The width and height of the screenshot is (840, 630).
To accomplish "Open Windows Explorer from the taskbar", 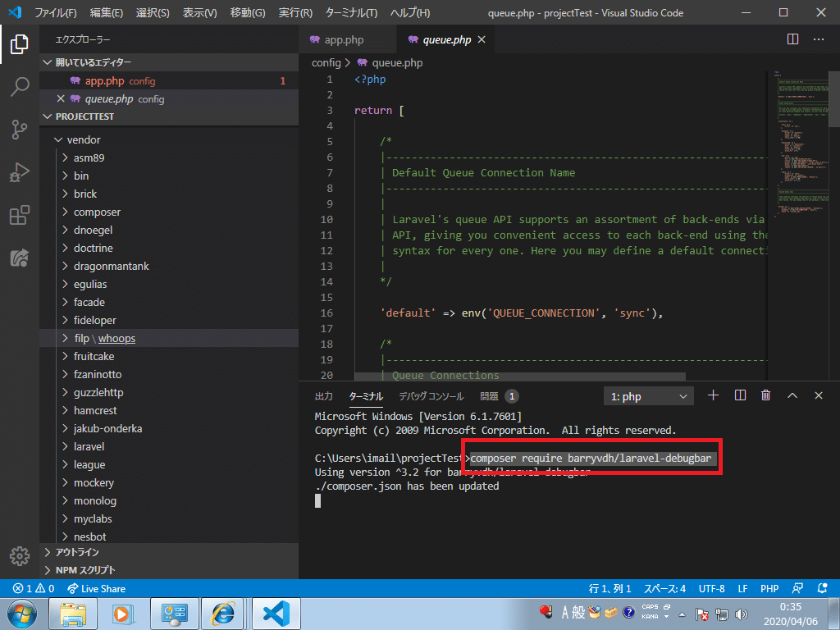I will click(73, 614).
